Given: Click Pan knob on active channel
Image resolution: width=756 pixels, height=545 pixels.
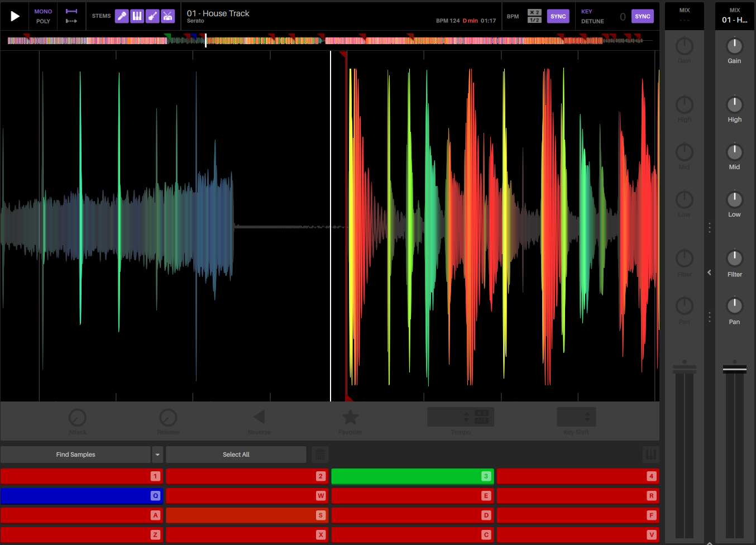Looking at the screenshot, I should pos(734,305).
